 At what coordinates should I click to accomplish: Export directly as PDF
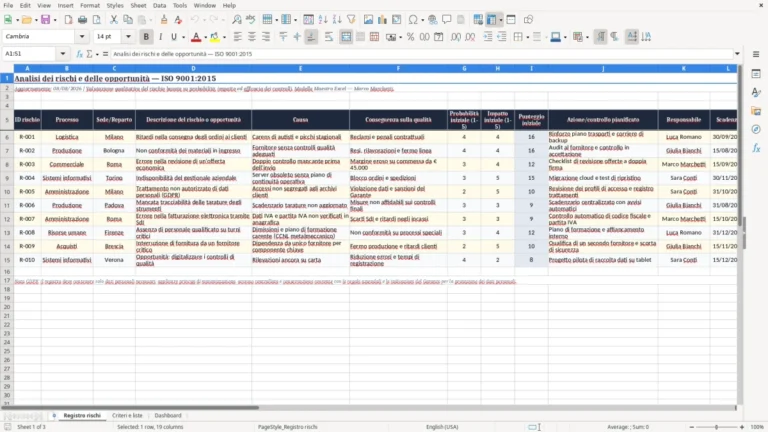(68, 20)
